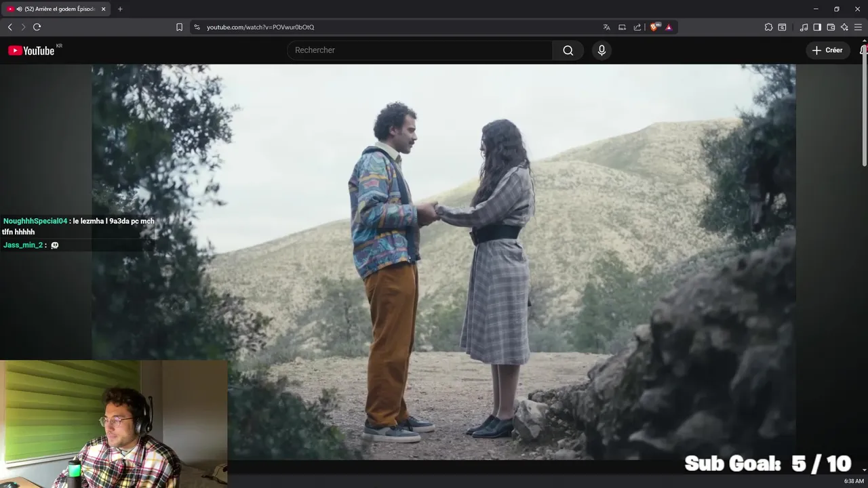Open Brave Rewards triangle icon
The image size is (868, 488).
point(669,27)
